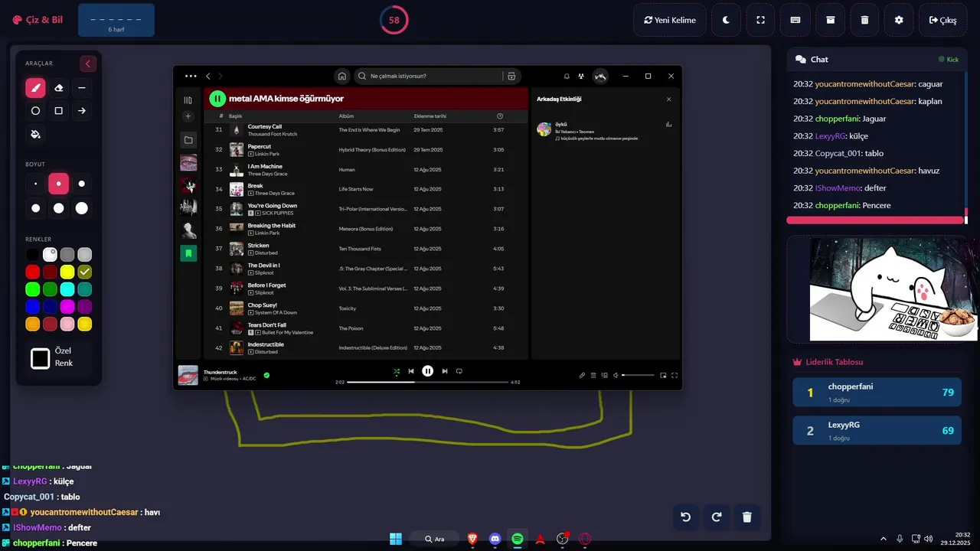Toggle Spotify repeat button
980x551 pixels.
(x=459, y=371)
